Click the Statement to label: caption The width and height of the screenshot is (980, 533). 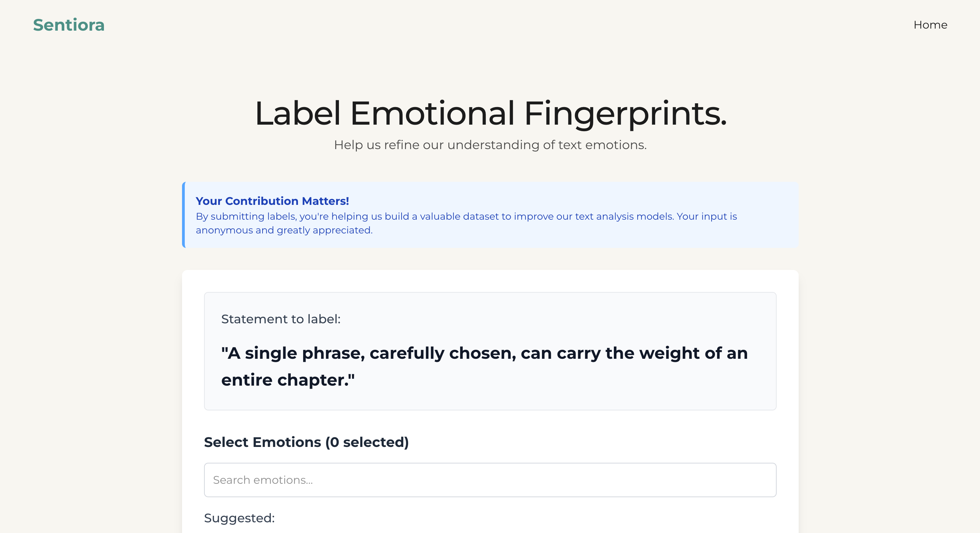(x=281, y=319)
